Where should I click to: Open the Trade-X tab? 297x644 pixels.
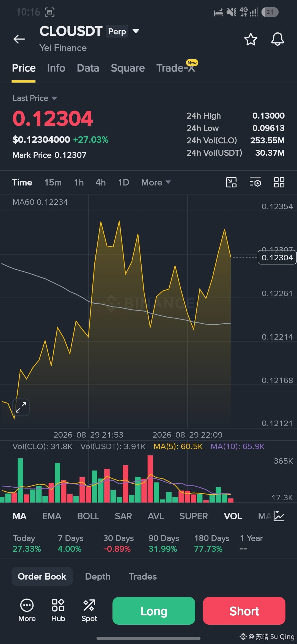coord(176,68)
